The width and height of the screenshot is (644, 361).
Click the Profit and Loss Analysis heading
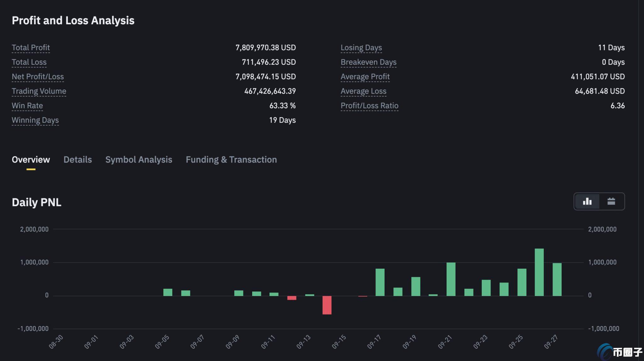pyautogui.click(x=73, y=20)
